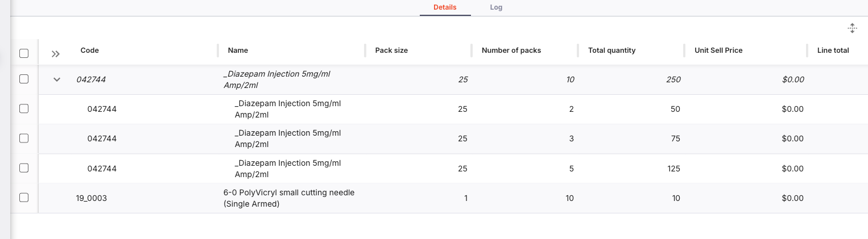Select the Diazepam row with 2 packs checkbox

click(x=24, y=109)
